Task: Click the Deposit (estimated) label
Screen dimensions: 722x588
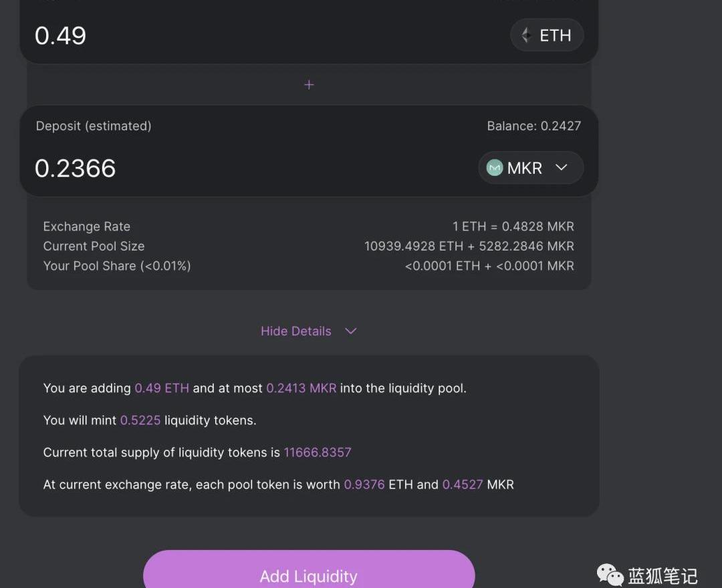Action: point(94,126)
